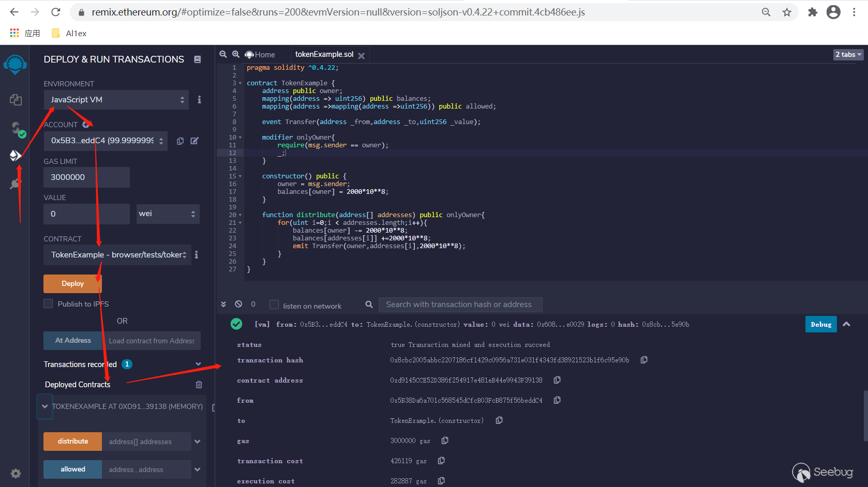This screenshot has height=487, width=868.
Task: Open the File Explorer sidebar icon
Action: [16, 100]
